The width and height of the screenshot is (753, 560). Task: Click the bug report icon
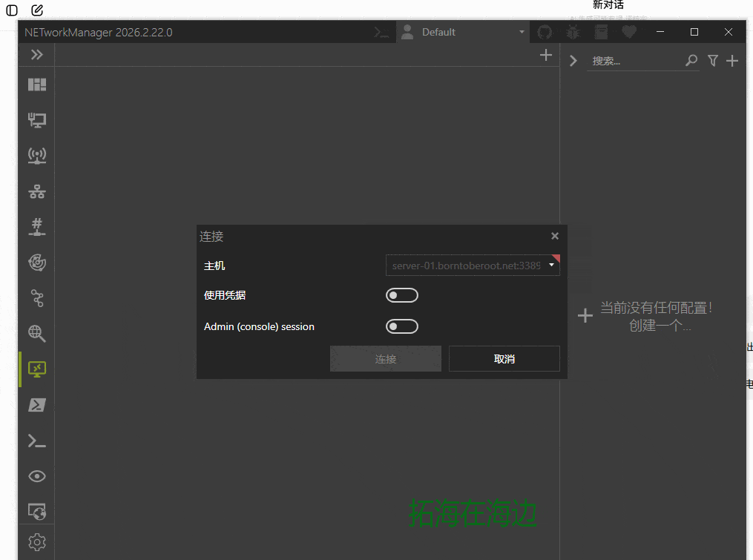point(573,32)
